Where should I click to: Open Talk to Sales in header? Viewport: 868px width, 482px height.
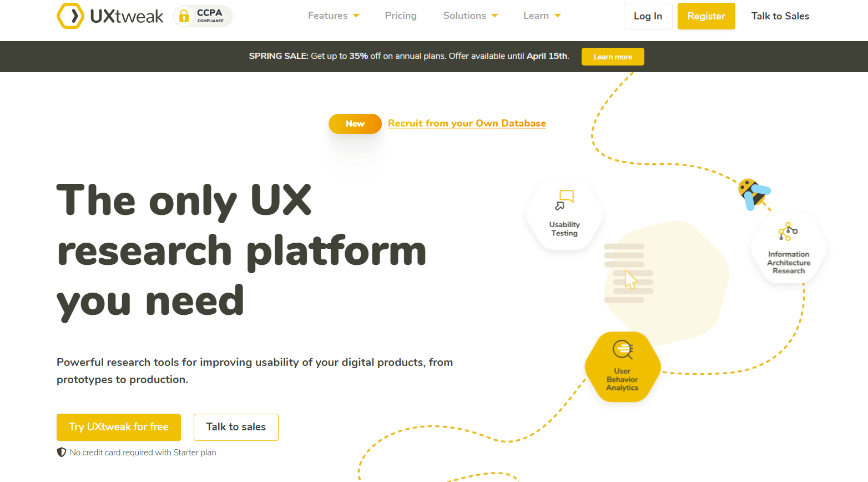click(x=780, y=16)
